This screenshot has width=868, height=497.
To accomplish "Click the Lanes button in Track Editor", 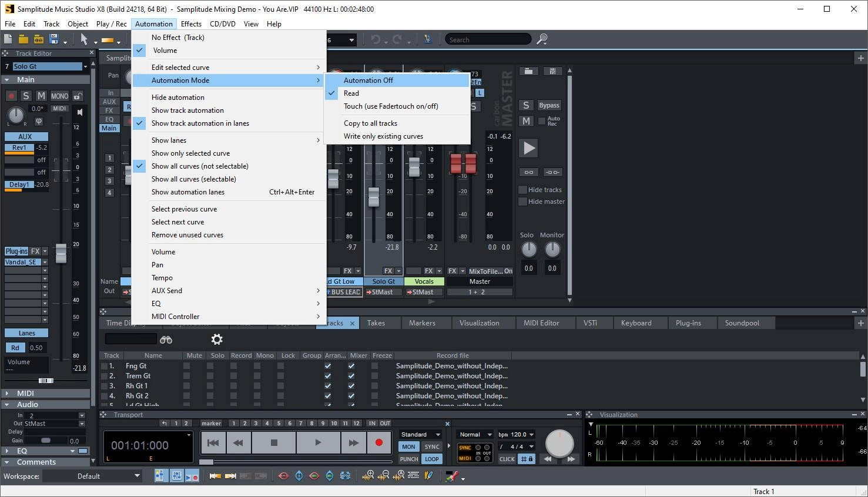I will (x=26, y=333).
